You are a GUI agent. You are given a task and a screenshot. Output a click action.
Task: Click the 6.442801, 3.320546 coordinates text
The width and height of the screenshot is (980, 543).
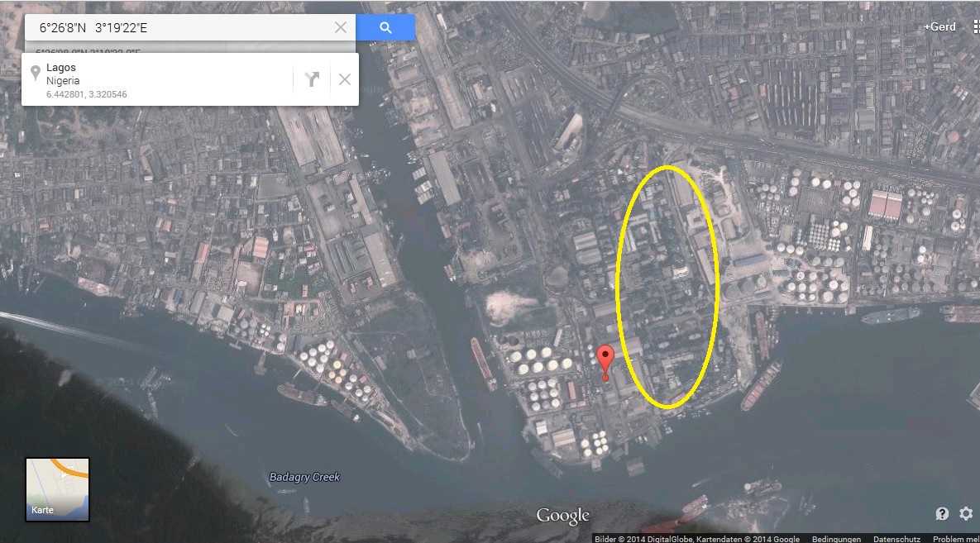pos(87,94)
